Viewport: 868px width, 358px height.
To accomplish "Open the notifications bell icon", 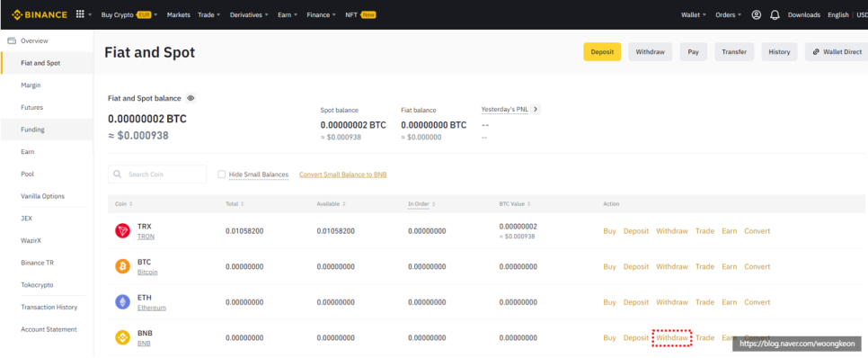I will 775,15.
